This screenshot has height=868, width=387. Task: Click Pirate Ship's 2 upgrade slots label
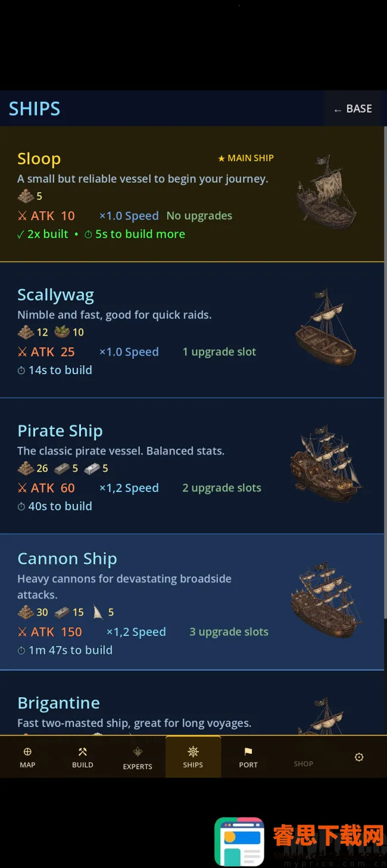pyautogui.click(x=221, y=488)
